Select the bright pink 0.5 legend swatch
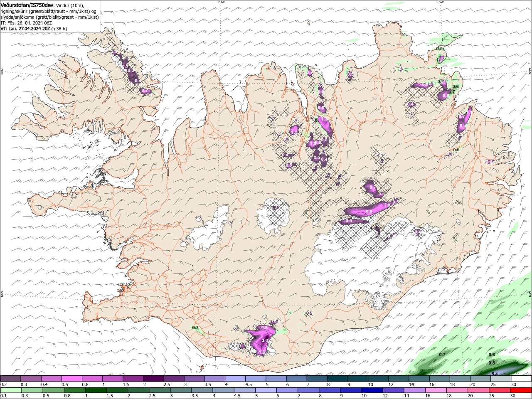Viewport: 532px width, 399px height. tap(71, 378)
